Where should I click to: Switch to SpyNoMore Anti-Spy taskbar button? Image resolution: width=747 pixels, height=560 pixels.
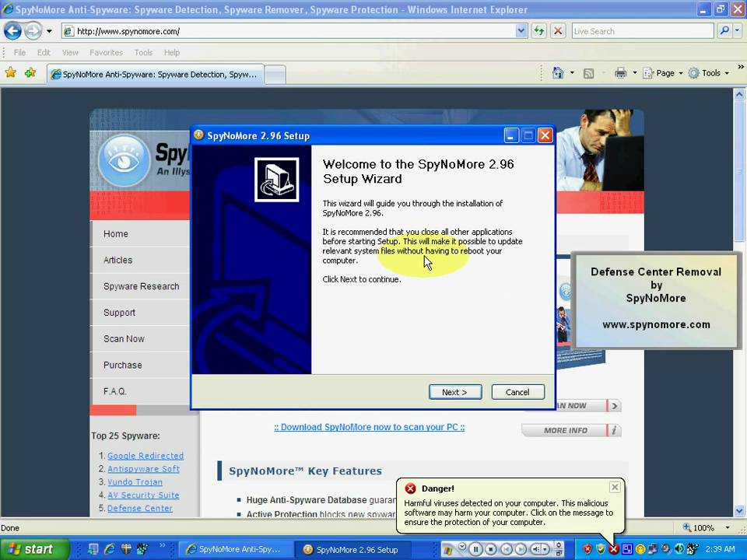tap(234, 550)
